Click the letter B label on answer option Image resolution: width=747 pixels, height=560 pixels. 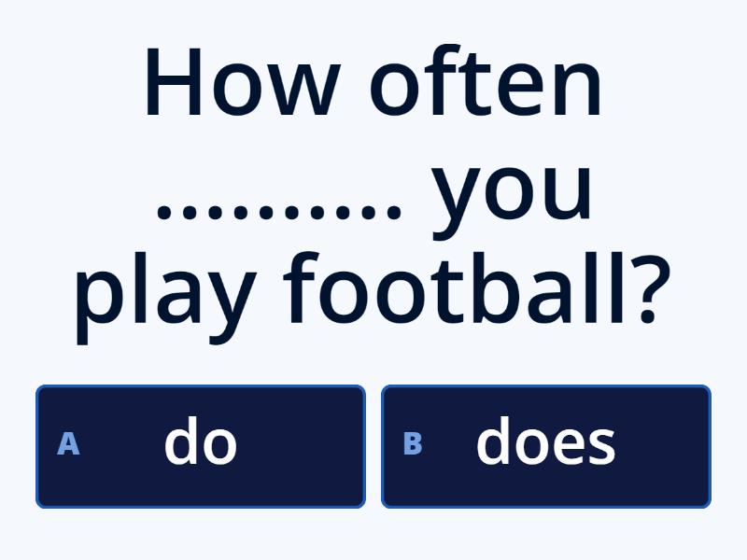[414, 445]
